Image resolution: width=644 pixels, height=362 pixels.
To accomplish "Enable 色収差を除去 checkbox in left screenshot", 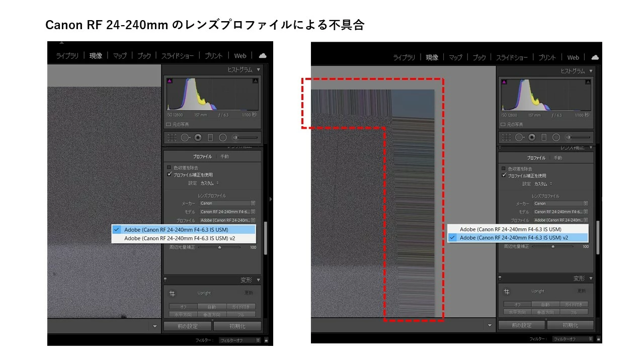I will [169, 167].
